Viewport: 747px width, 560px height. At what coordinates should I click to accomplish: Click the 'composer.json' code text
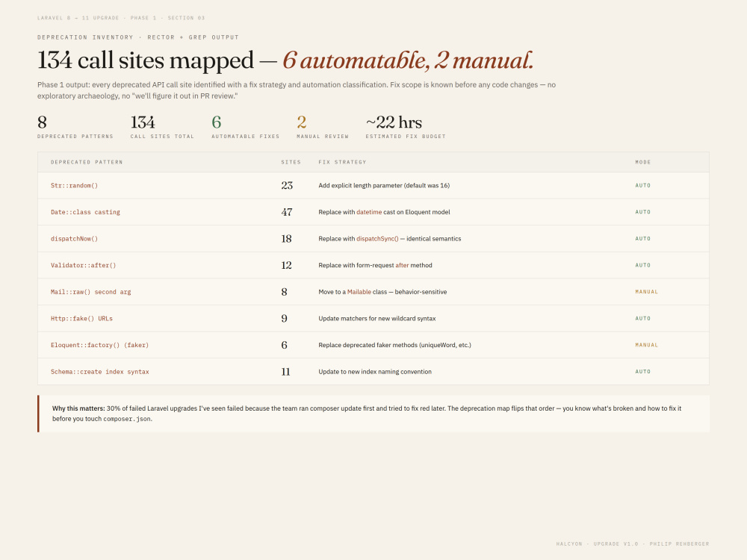pyautogui.click(x=127, y=420)
